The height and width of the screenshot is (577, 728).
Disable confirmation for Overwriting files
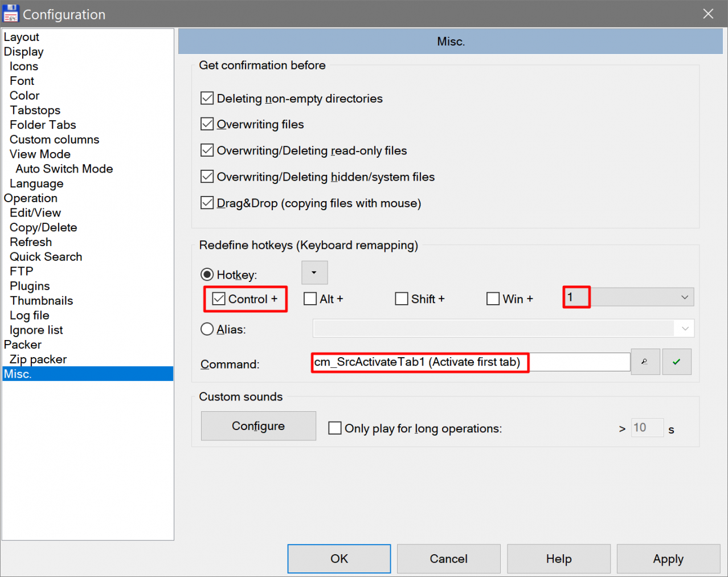[207, 124]
